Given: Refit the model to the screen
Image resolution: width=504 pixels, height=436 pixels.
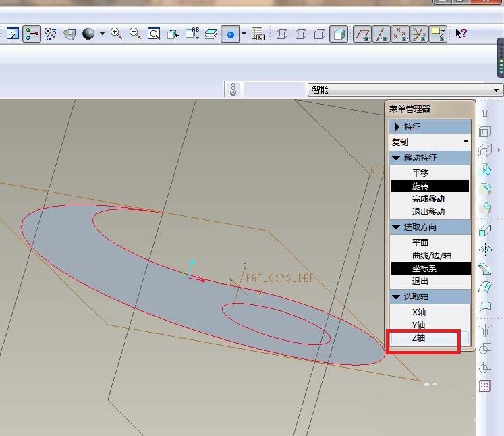Looking at the screenshot, I should point(154,34).
